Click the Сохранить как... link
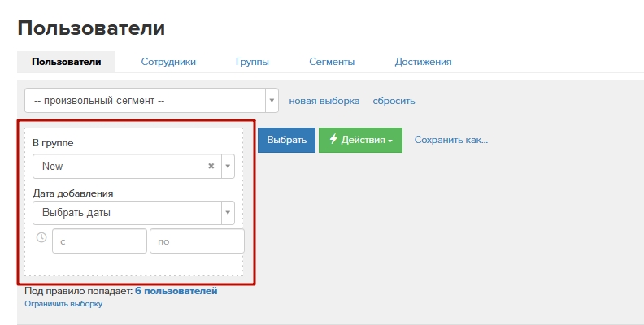 click(x=450, y=140)
